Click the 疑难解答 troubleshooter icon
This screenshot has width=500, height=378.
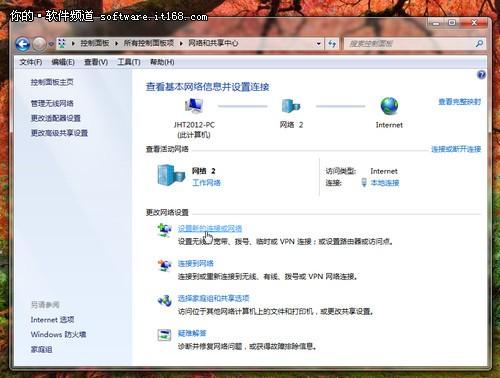(164, 335)
